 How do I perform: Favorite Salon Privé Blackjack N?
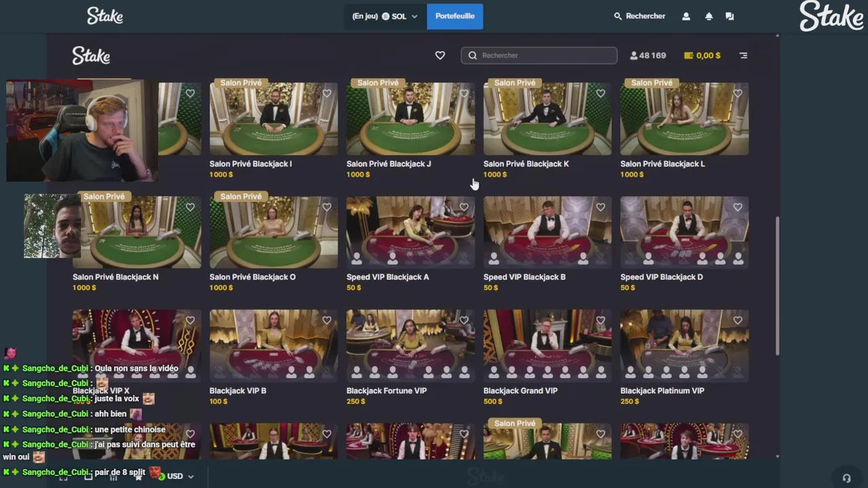point(190,207)
